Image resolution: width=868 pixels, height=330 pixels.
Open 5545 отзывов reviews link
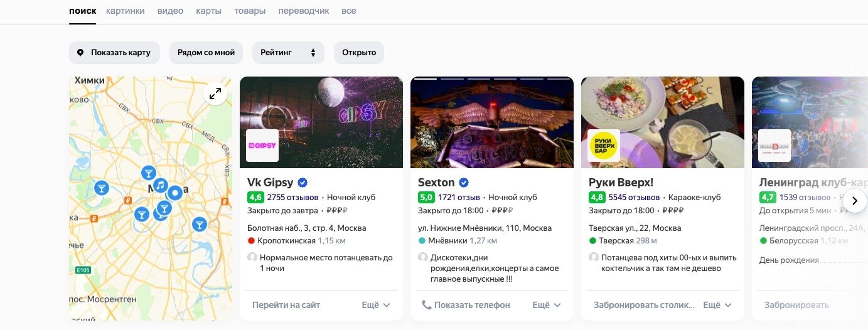[x=634, y=197]
